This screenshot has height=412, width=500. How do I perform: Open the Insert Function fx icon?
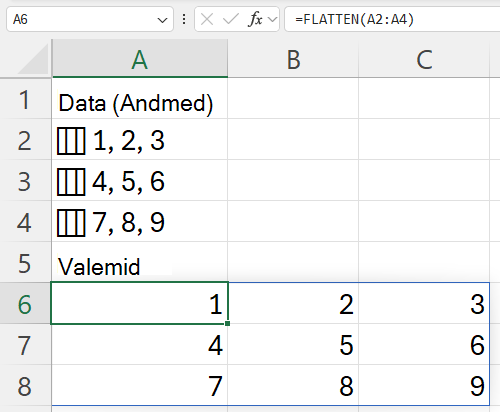[x=255, y=19]
